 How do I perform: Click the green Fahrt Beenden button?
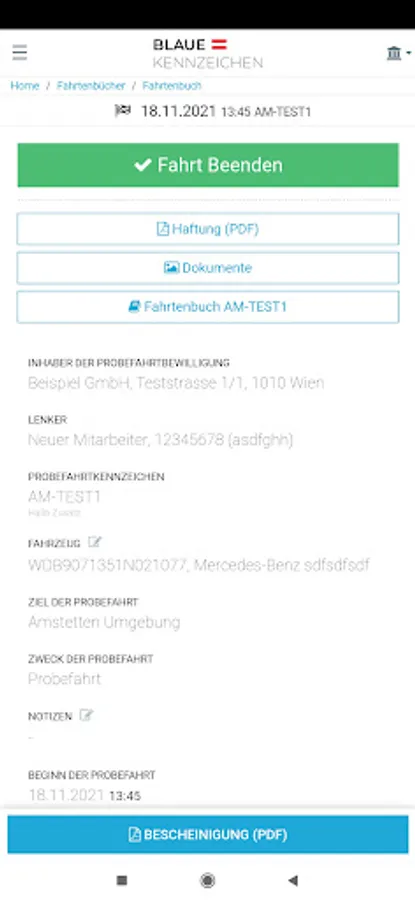(208, 165)
